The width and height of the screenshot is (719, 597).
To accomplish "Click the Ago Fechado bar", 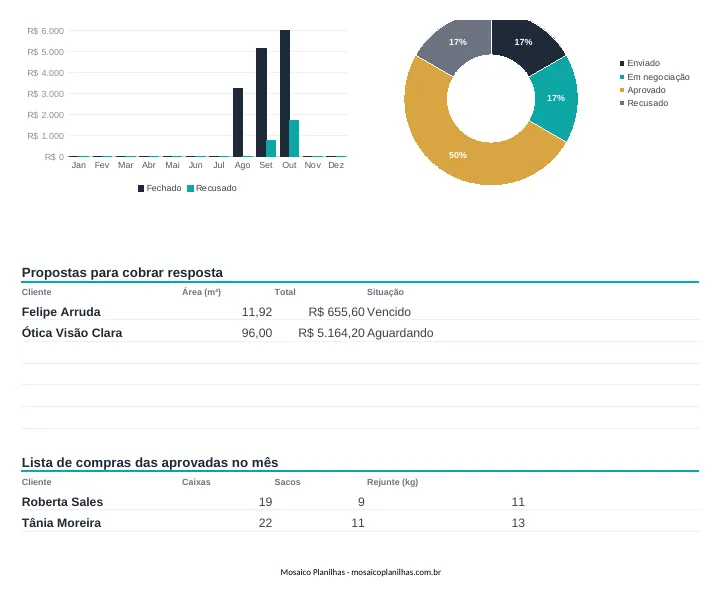I will click(x=238, y=122).
